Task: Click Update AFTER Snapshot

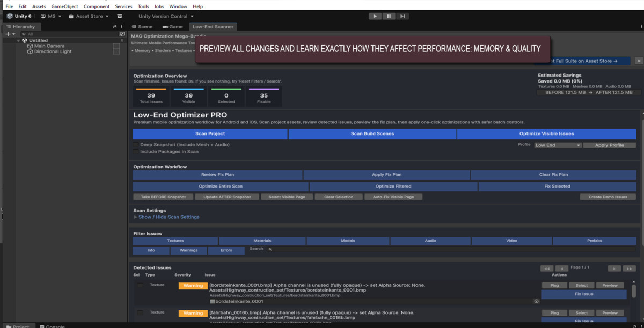Action: [x=227, y=197]
